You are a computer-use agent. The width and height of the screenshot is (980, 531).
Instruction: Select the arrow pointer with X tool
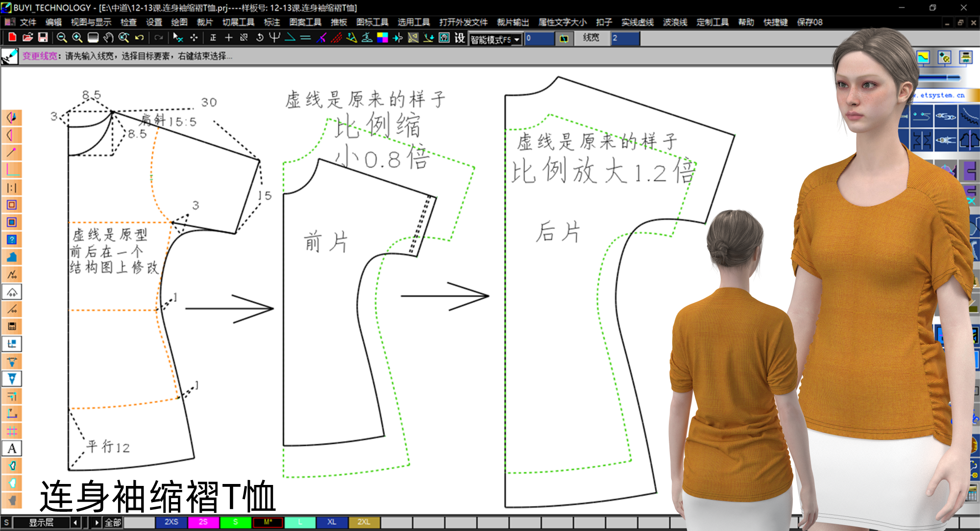(x=178, y=38)
